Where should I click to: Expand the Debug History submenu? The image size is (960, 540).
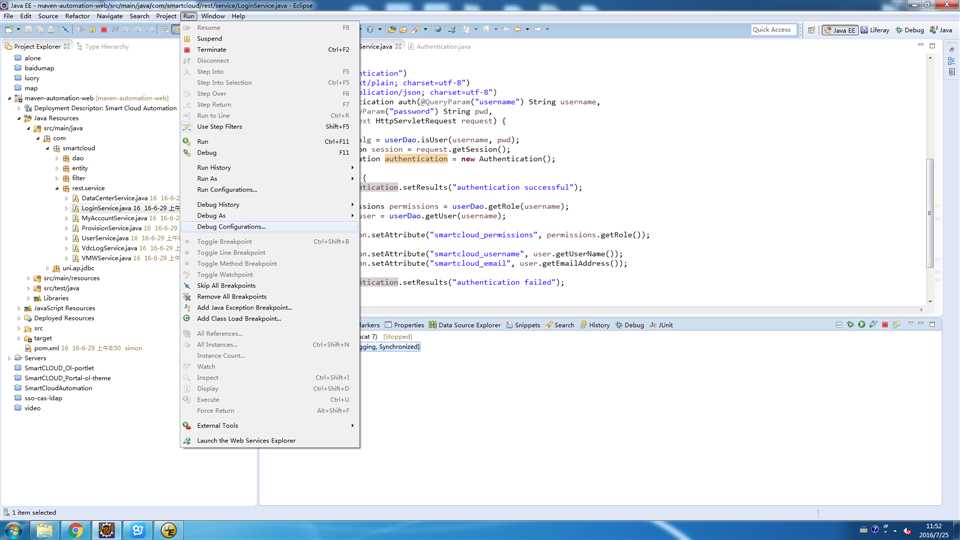point(270,204)
